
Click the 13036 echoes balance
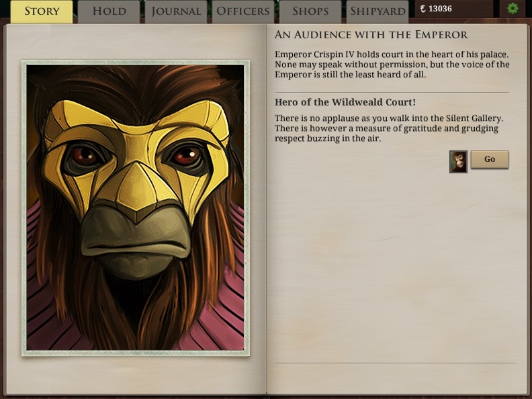tap(440, 9)
